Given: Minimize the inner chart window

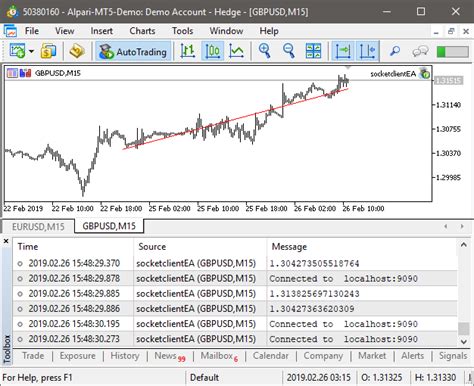Looking at the screenshot, I should (436, 32).
